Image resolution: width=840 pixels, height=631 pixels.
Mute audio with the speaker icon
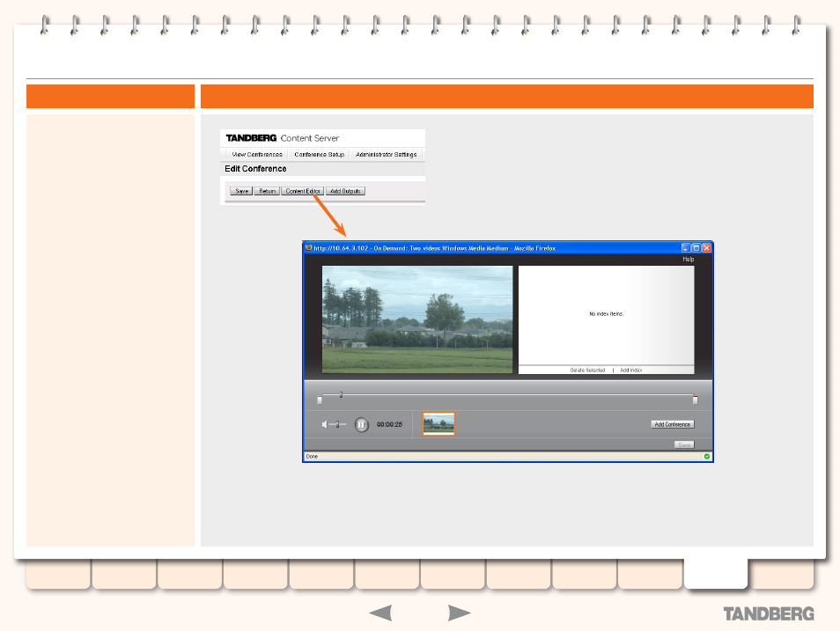[324, 425]
